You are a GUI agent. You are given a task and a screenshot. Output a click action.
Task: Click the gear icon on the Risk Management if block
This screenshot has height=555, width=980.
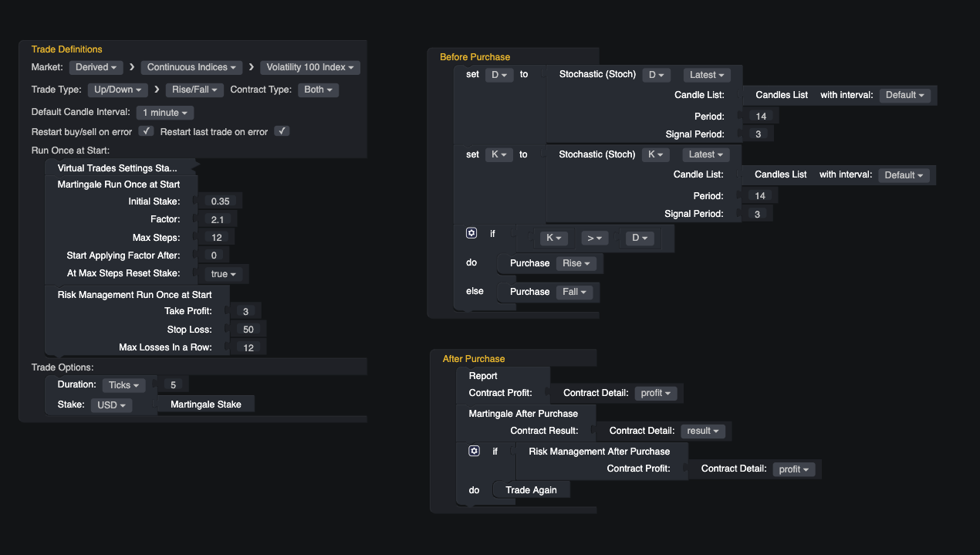[x=474, y=450]
